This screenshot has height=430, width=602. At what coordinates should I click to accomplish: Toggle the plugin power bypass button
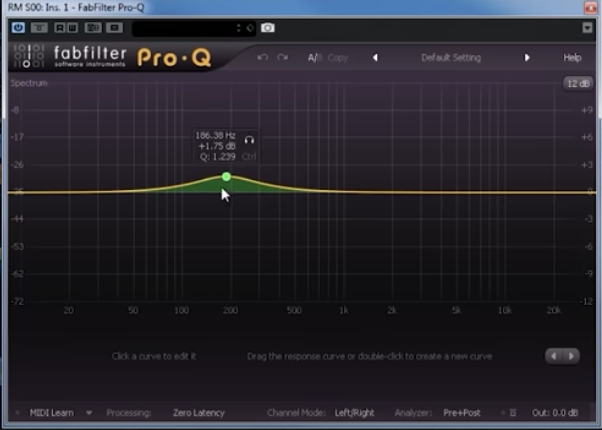[18, 28]
